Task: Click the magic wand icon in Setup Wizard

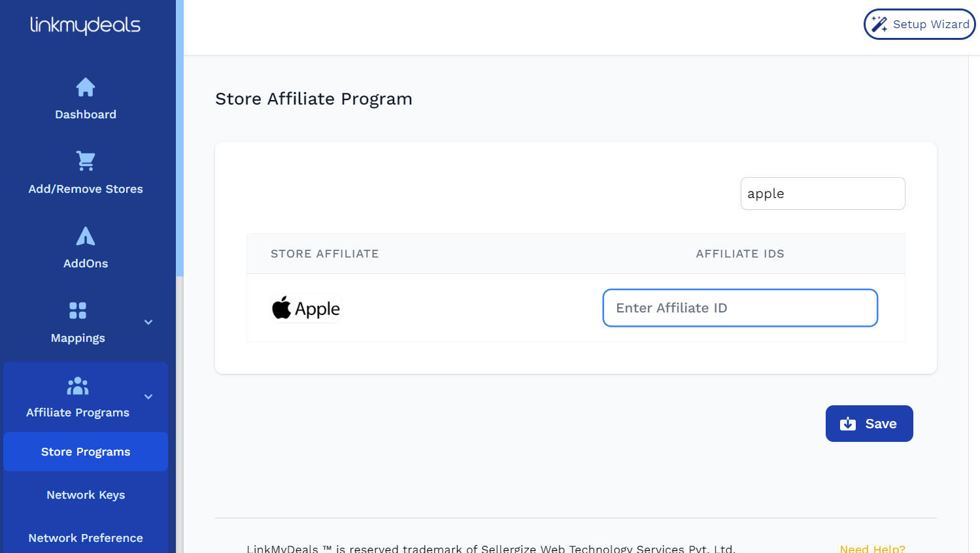Action: tap(879, 24)
